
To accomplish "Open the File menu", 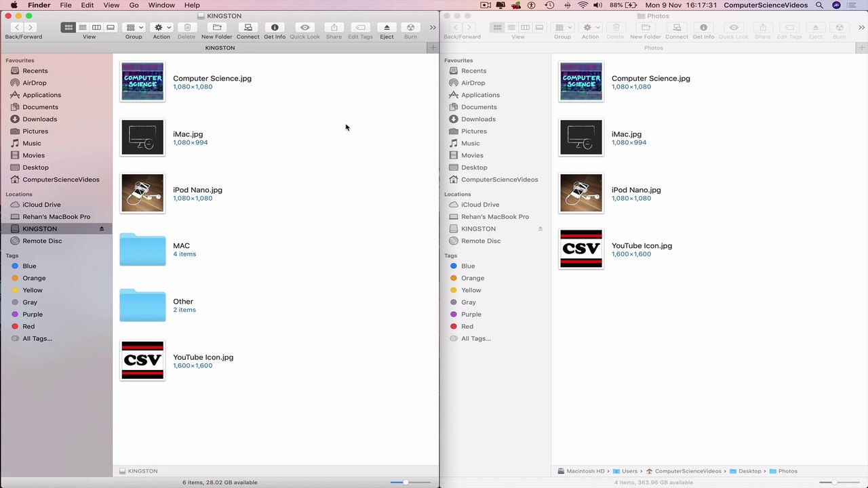I will [66, 5].
